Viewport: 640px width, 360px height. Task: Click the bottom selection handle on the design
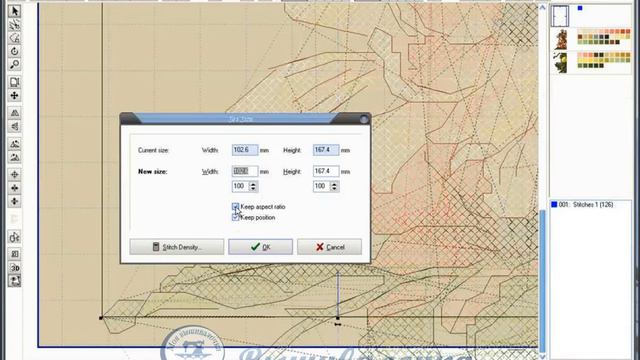[x=338, y=318]
